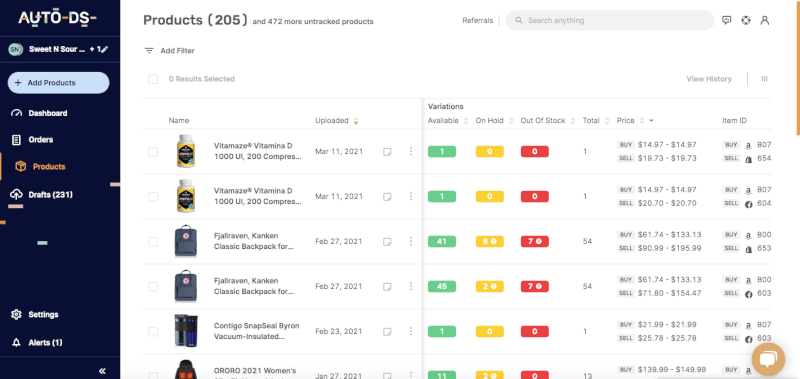The height and width of the screenshot is (379, 800).
Task: Check the second Vitamaze product checkbox
Action: [x=153, y=196]
